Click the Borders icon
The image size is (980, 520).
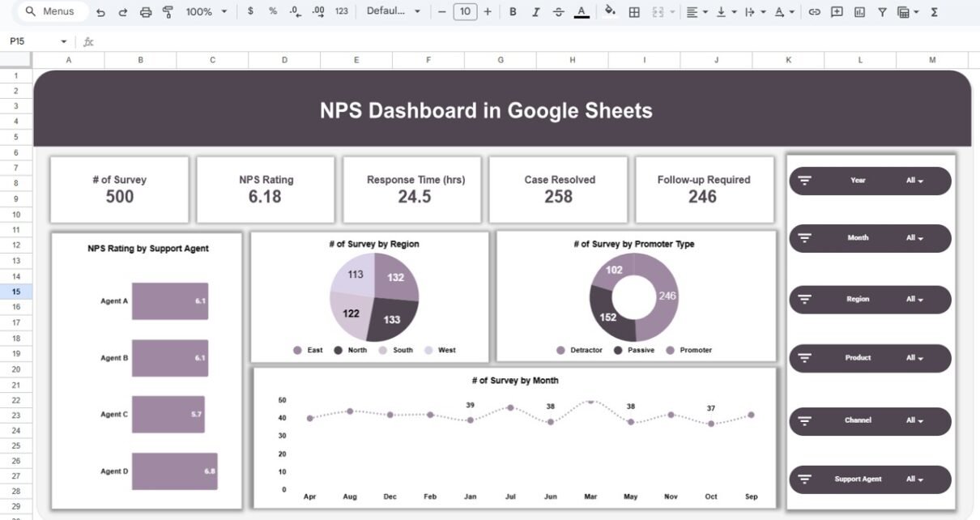[x=634, y=12]
